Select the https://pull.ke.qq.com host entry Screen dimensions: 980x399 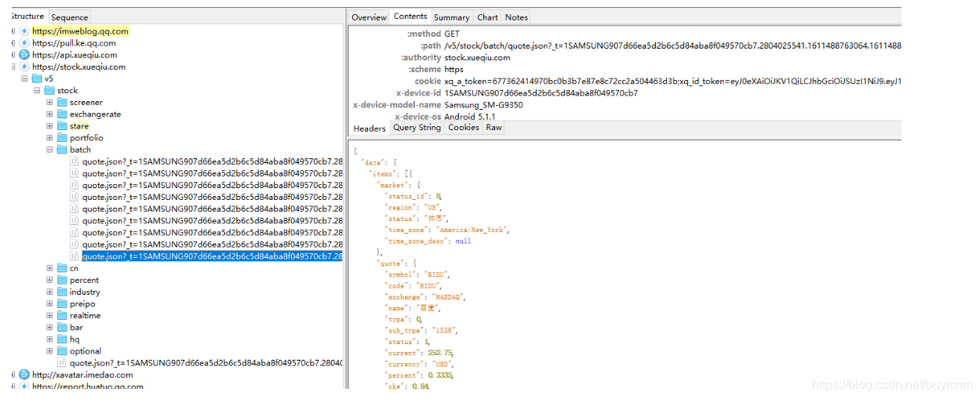pos(74,43)
